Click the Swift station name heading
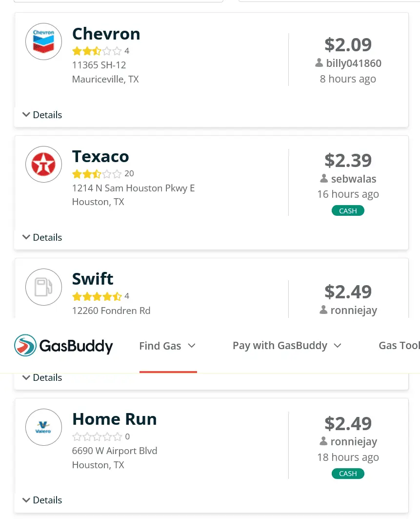 tap(93, 279)
